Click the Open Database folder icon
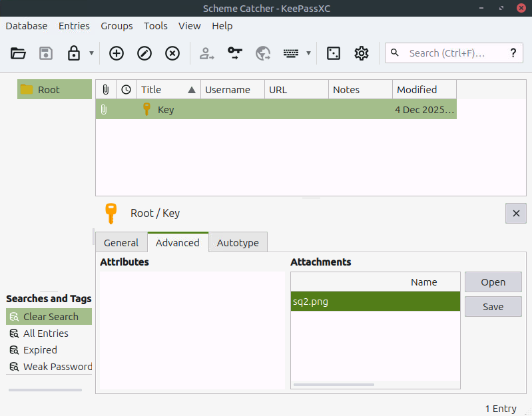Screen dimensions: 532x416 point(18,53)
